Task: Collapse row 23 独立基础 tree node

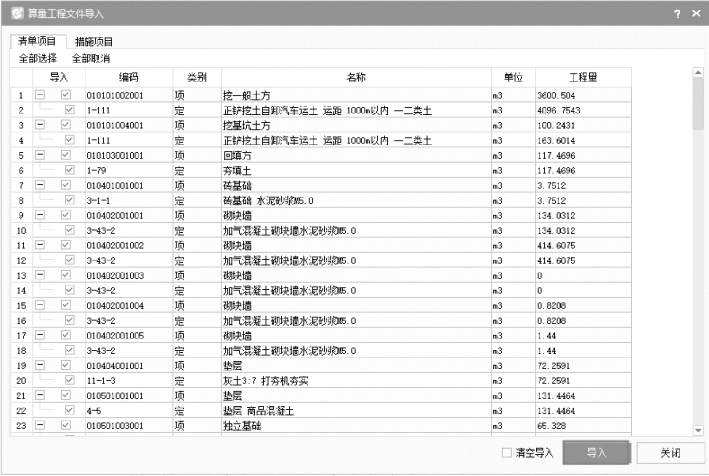Action: tap(40, 425)
